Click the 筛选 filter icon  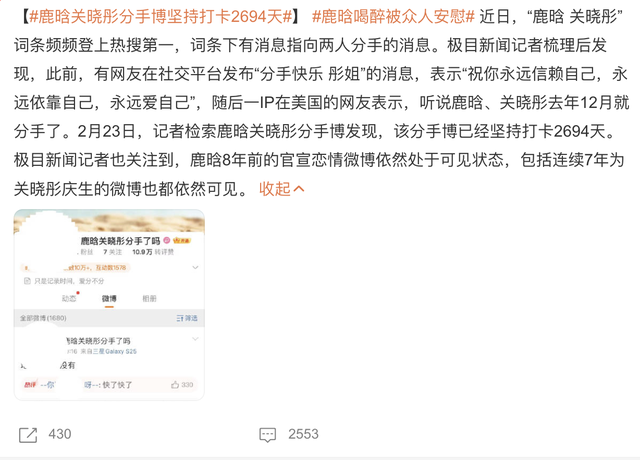187,318
